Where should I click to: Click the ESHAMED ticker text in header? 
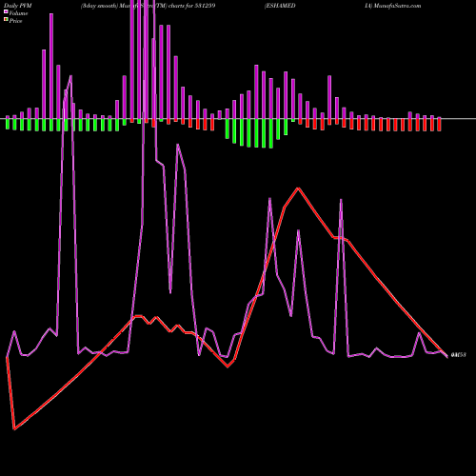(x=280, y=6)
